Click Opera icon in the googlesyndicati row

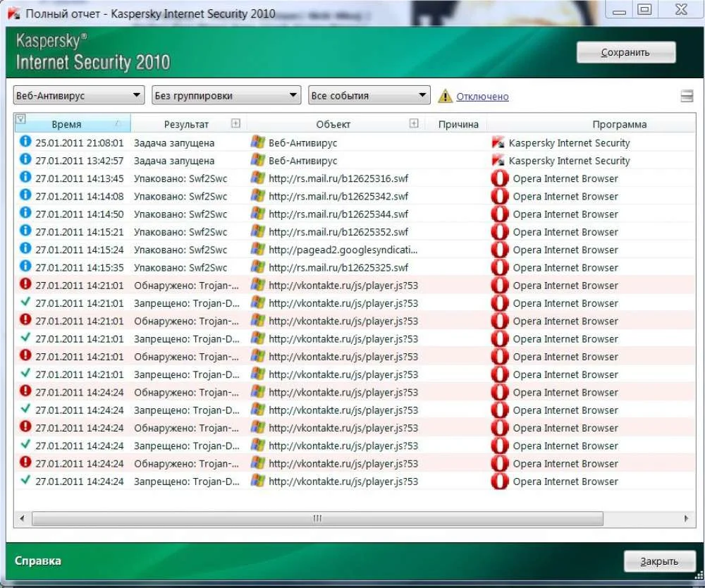tap(500, 250)
